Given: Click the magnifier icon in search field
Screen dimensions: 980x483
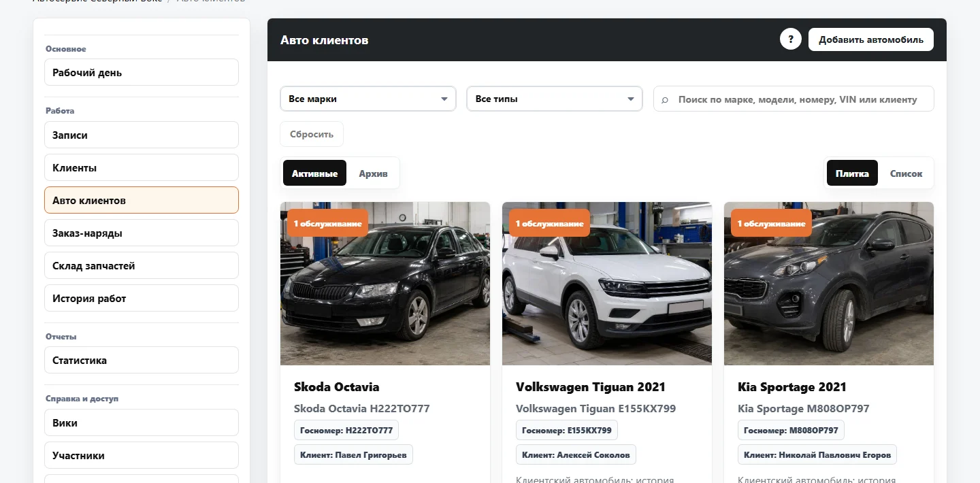Looking at the screenshot, I should coord(665,99).
